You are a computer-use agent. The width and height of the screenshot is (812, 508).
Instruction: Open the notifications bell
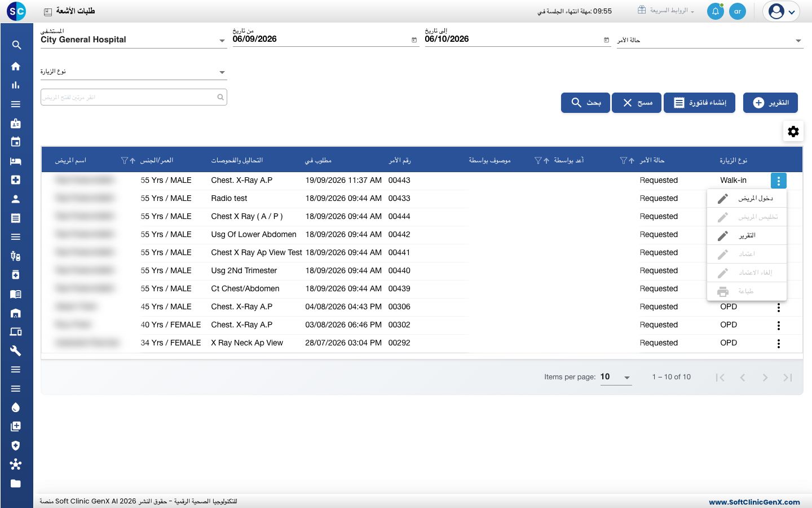coord(716,11)
